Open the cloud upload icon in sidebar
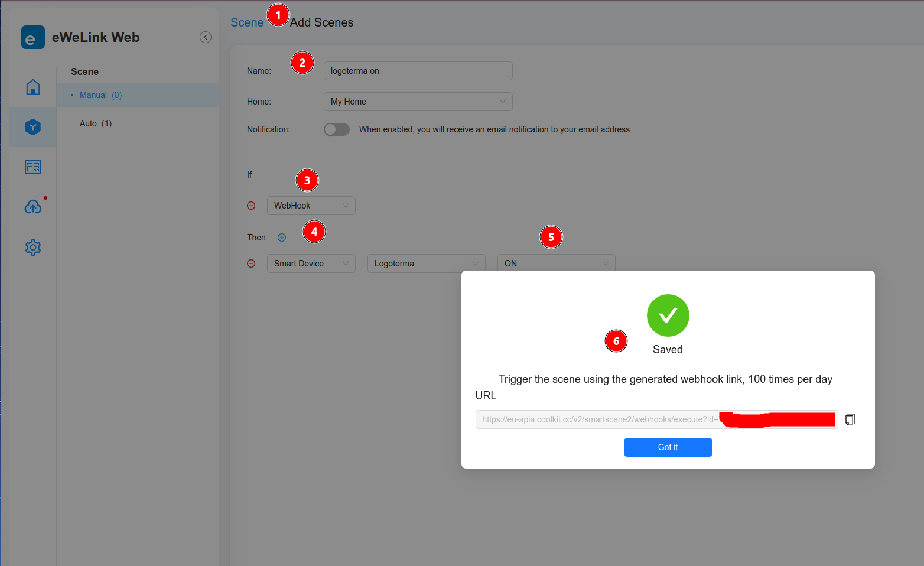 (33, 207)
